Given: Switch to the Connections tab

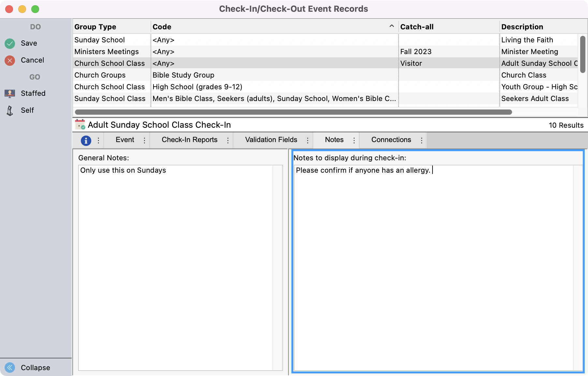Looking at the screenshot, I should pos(391,140).
